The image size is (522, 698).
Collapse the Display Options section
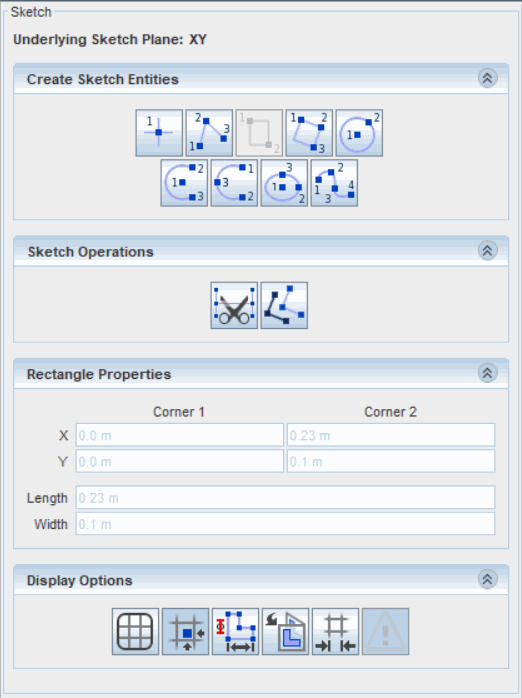click(x=488, y=580)
